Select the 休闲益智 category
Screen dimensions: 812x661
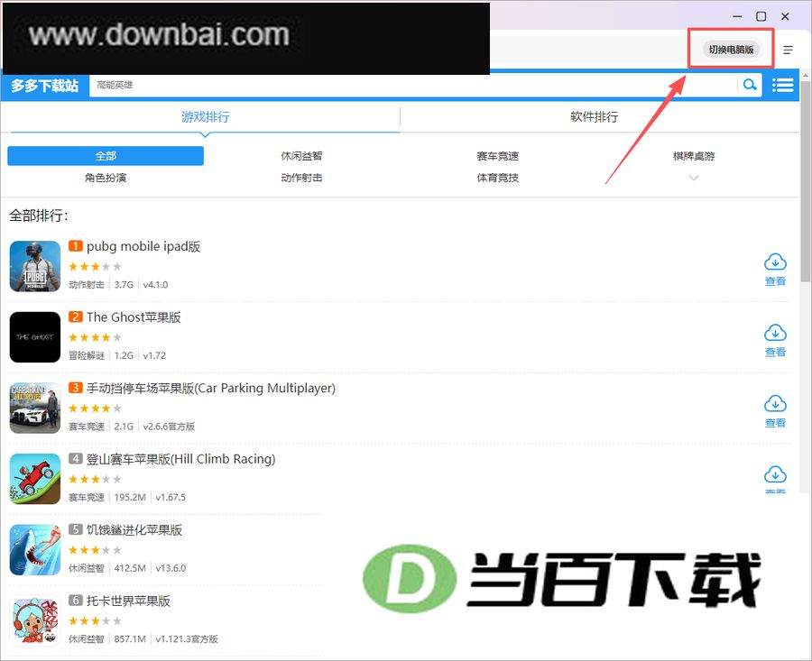[x=301, y=156]
